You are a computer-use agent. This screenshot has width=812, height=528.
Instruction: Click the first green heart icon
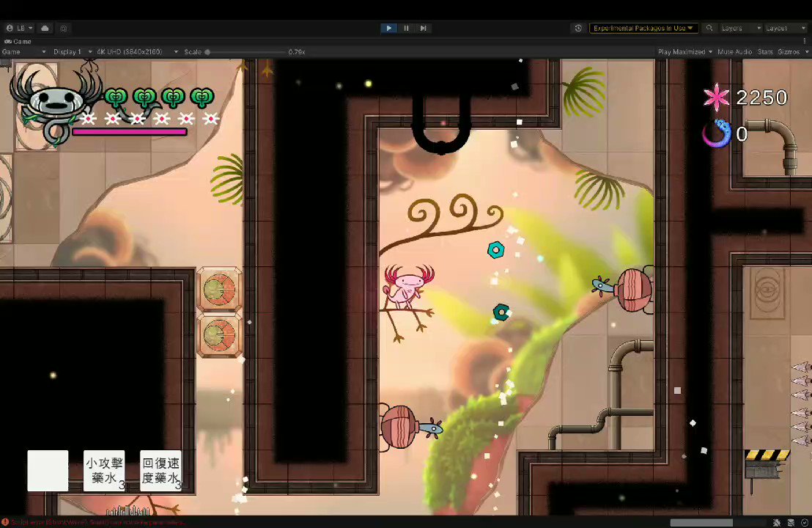pos(116,98)
